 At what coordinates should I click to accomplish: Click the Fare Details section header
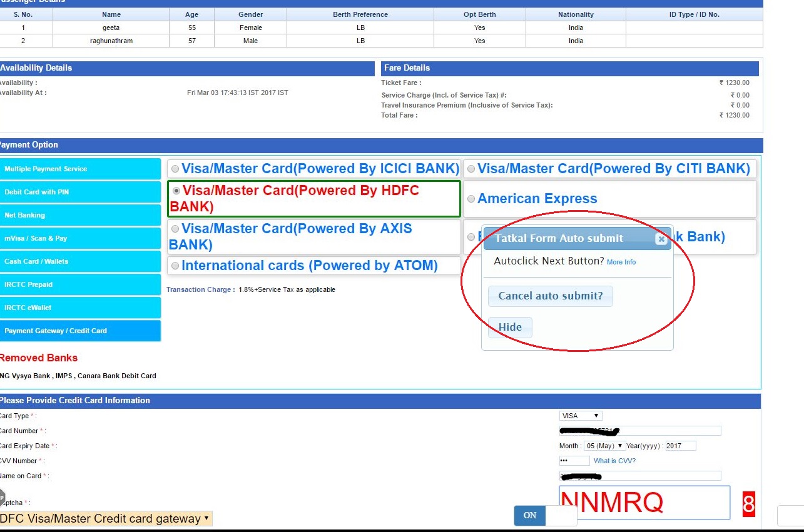[x=570, y=68]
